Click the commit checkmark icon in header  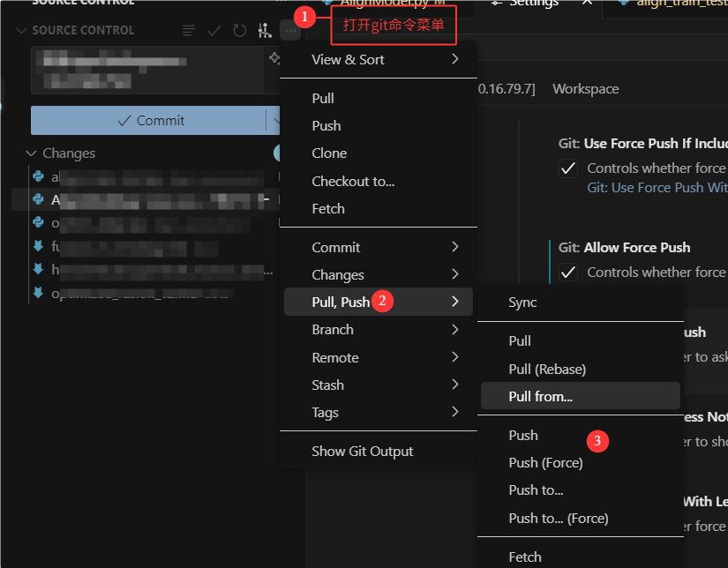click(x=214, y=31)
